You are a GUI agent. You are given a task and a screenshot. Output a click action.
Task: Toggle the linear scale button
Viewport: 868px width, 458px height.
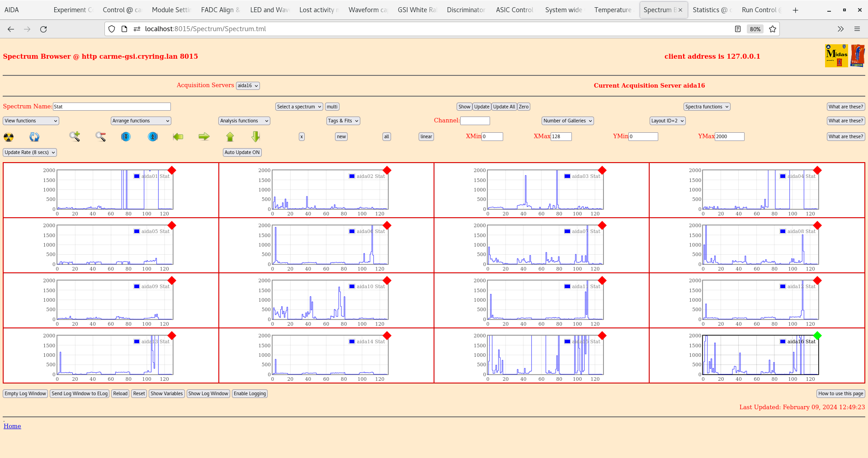click(x=426, y=136)
